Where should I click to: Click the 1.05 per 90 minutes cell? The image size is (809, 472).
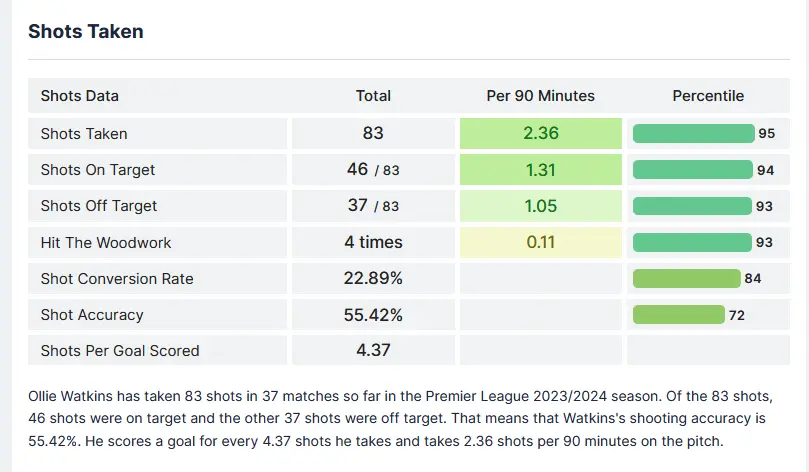point(541,206)
